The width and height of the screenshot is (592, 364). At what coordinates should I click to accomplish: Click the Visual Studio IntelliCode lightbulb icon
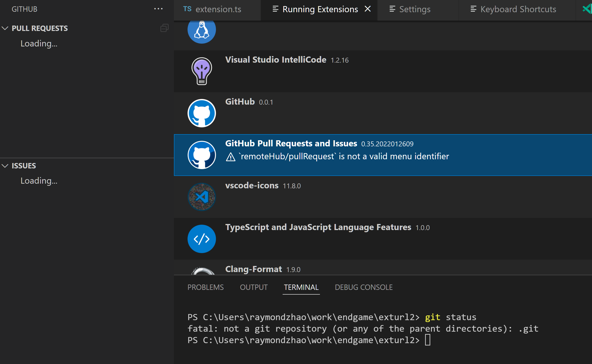point(201,71)
